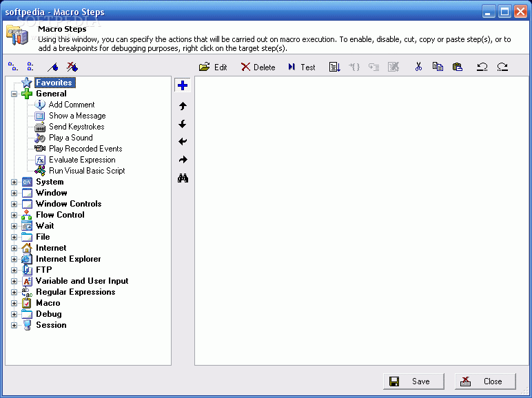Click the Close button at bottom
The height and width of the screenshot is (398, 532).
[485, 381]
